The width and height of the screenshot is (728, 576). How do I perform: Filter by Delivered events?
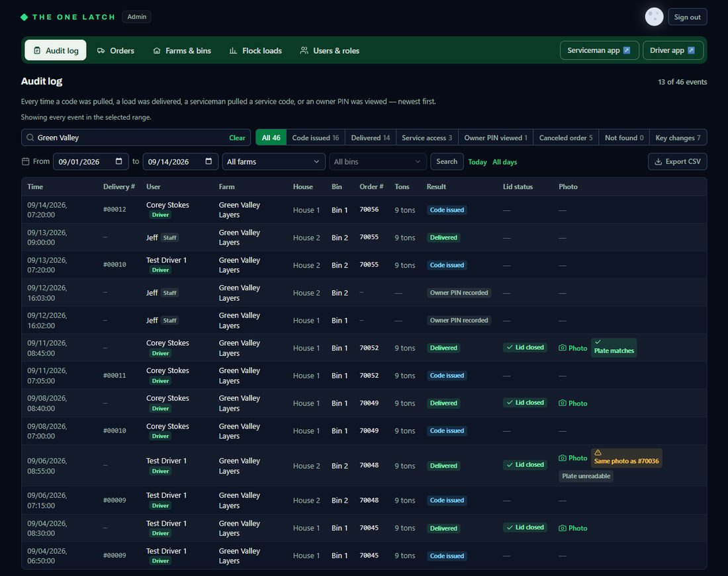tap(371, 138)
